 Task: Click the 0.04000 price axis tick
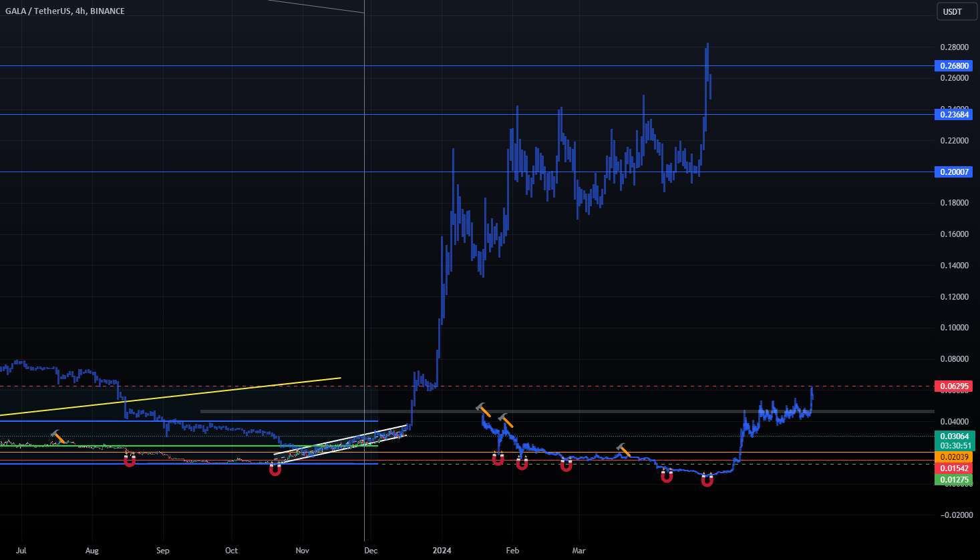[x=954, y=422]
